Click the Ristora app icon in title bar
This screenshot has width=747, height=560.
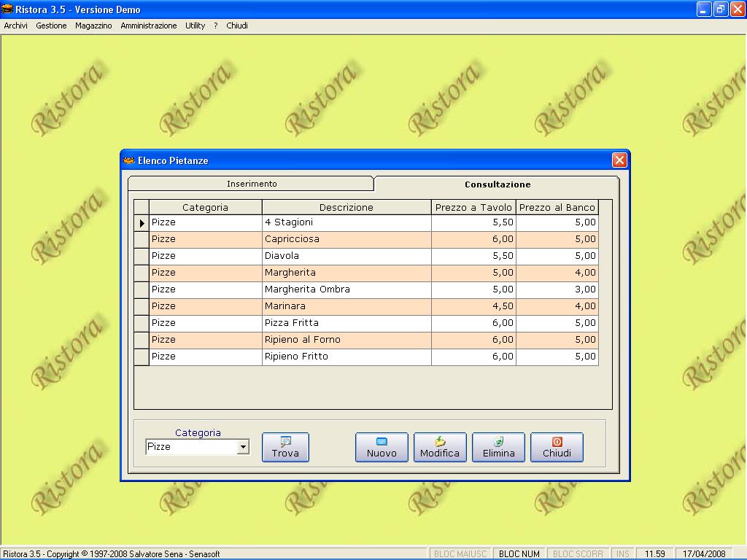(7, 9)
